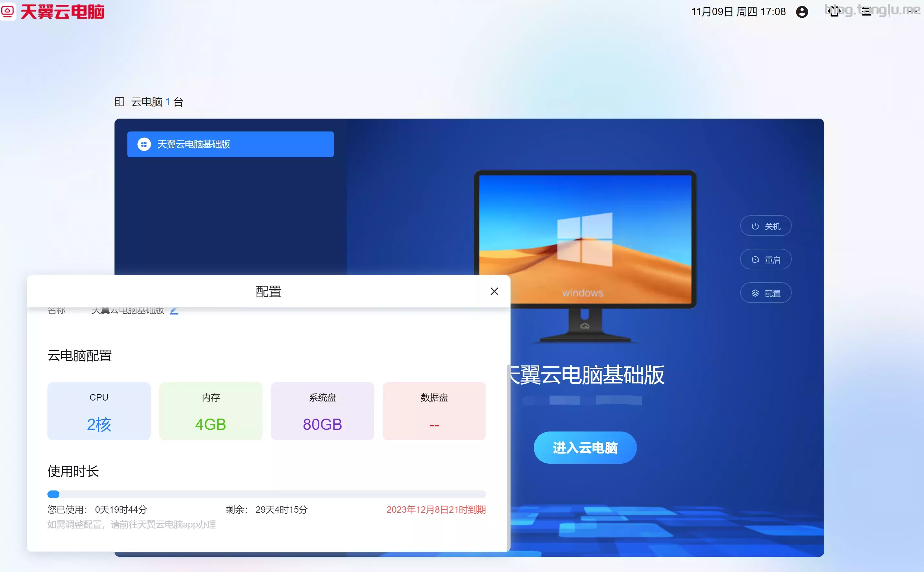Open the hamburger menu icon at top right
Screen dimensions: 924x572
click(x=867, y=11)
